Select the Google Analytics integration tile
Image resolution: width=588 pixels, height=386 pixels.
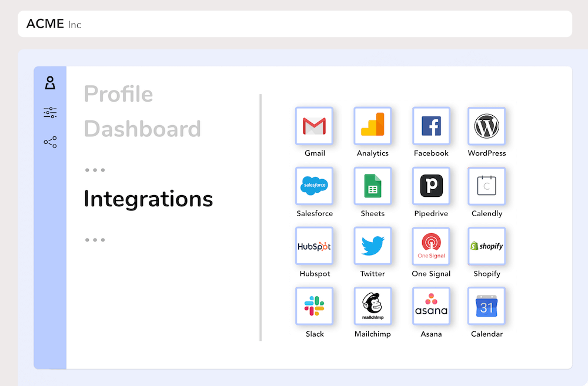pos(372,126)
